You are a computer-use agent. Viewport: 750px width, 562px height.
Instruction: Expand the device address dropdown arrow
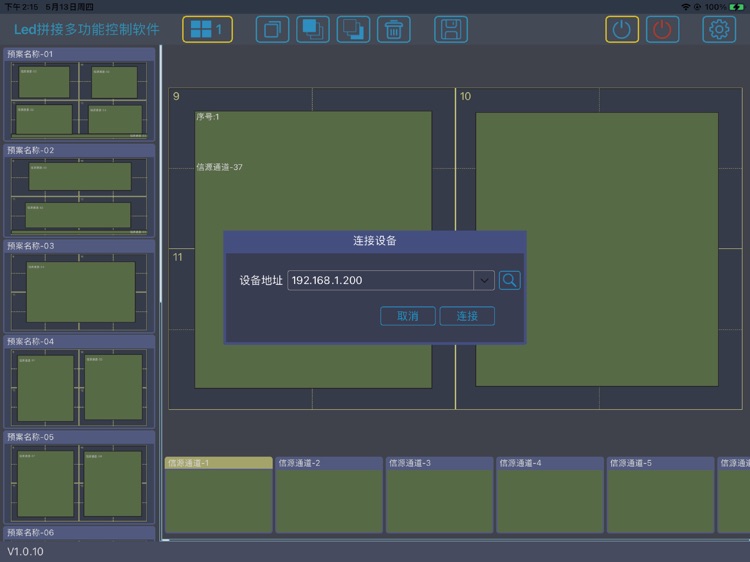coord(484,280)
